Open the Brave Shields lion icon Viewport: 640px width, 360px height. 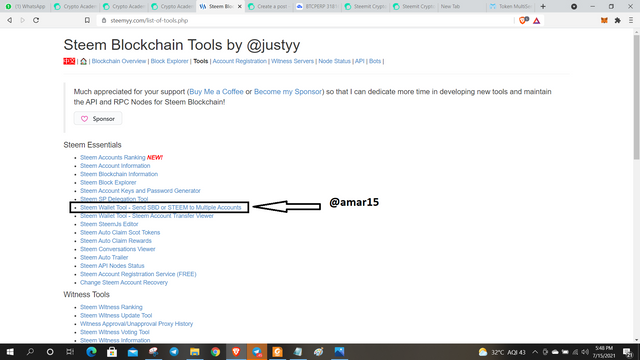[523, 20]
